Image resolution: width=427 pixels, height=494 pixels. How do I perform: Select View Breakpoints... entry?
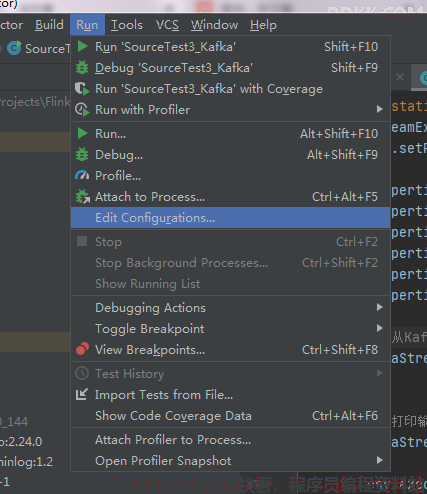(x=230, y=350)
